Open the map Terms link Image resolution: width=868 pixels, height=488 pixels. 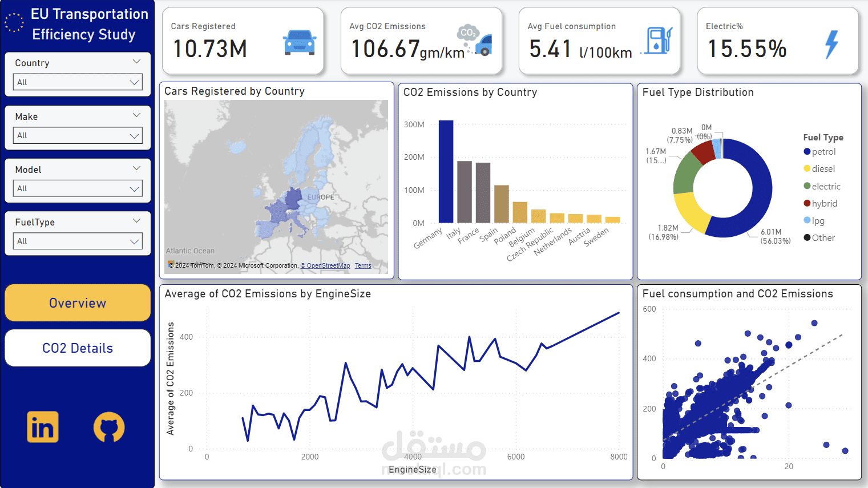pos(363,266)
